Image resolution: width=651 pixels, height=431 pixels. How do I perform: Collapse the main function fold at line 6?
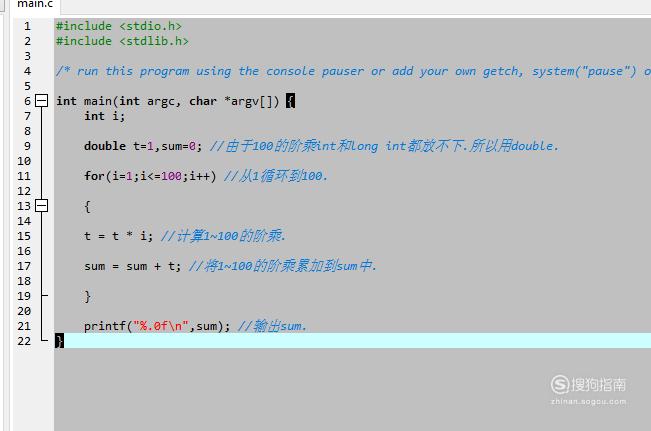[x=42, y=100]
